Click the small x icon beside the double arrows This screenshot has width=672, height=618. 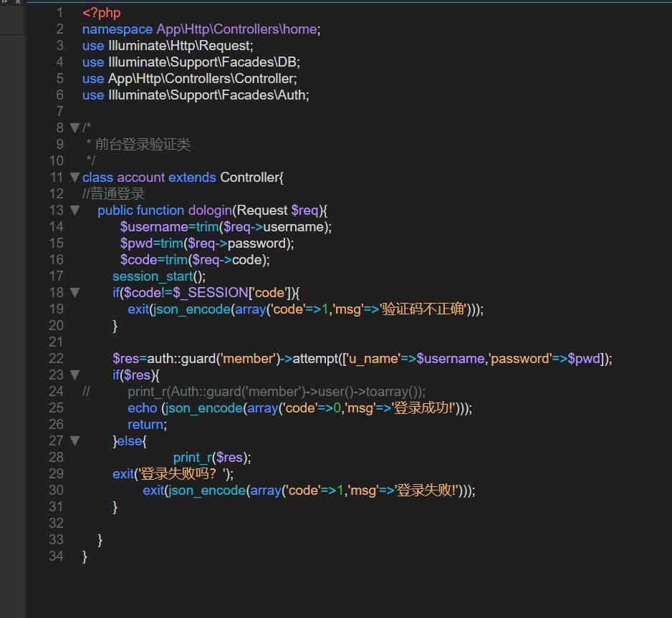pyautogui.click(x=18, y=4)
